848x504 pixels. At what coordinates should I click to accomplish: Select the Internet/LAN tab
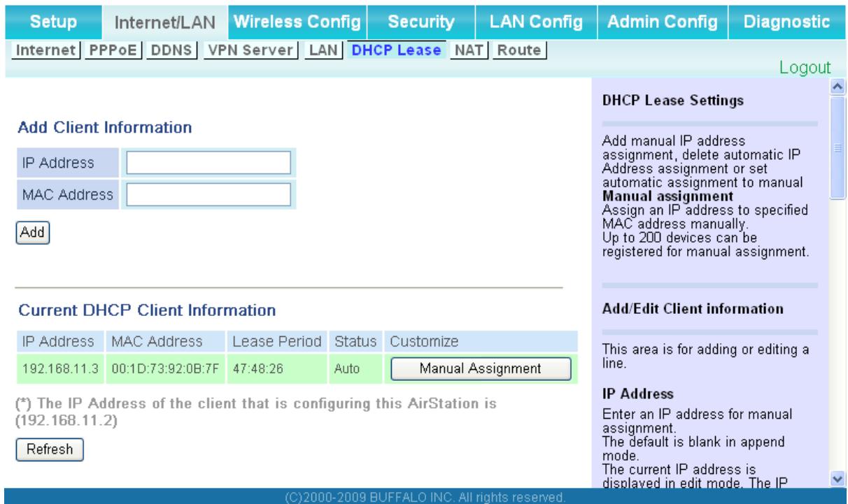click(165, 22)
